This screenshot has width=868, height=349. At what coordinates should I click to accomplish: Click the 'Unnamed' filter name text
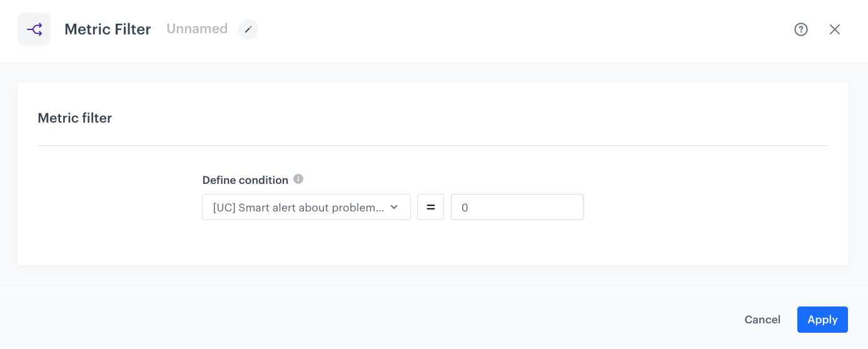(x=197, y=29)
